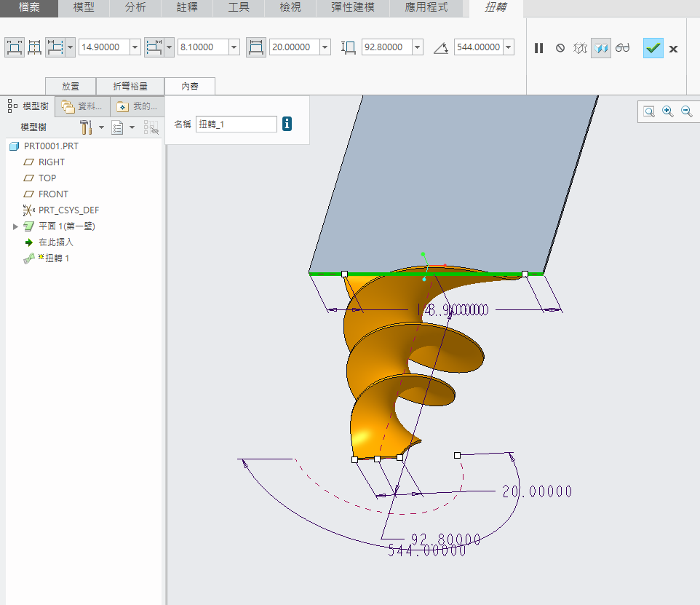Open dropdown for twist angle 544.00000
The height and width of the screenshot is (605, 700).
pyautogui.click(x=508, y=48)
